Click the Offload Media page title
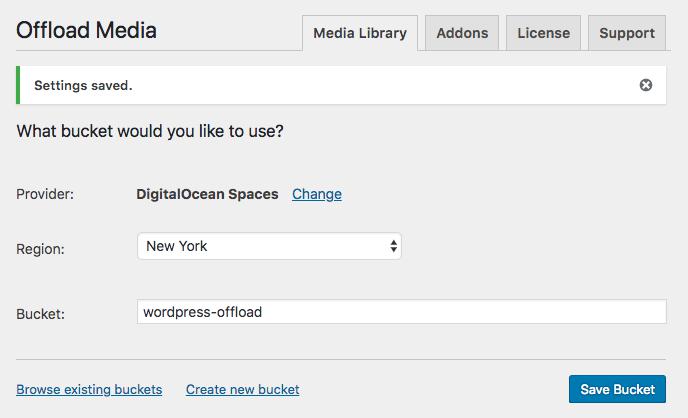Viewport: 688px width, 418px height. coord(86,30)
